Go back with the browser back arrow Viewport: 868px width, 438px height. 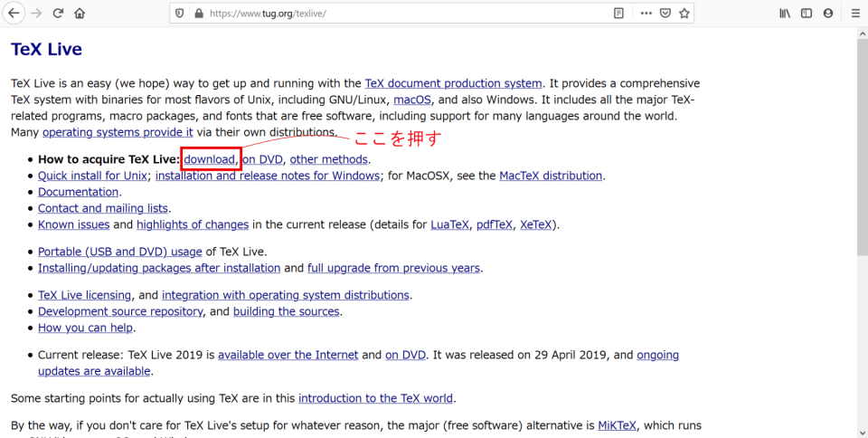point(14,14)
